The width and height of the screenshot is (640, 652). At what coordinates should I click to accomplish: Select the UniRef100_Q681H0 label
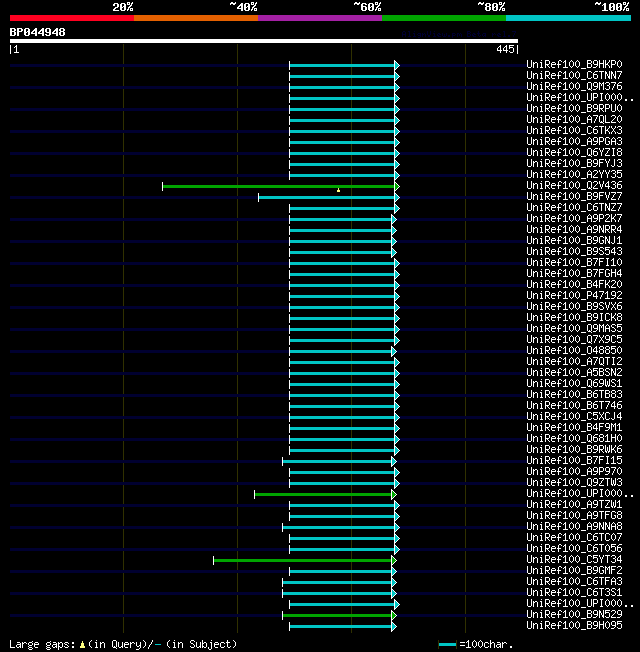[x=574, y=438]
